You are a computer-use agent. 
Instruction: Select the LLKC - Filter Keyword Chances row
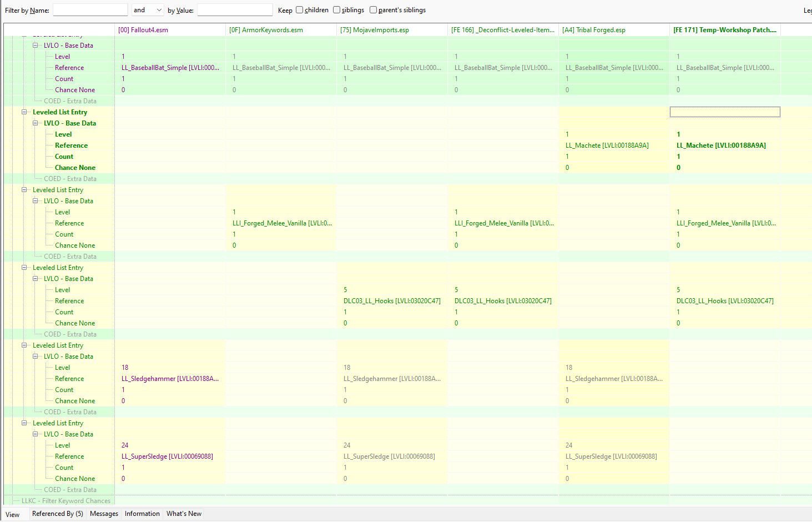tap(65, 501)
